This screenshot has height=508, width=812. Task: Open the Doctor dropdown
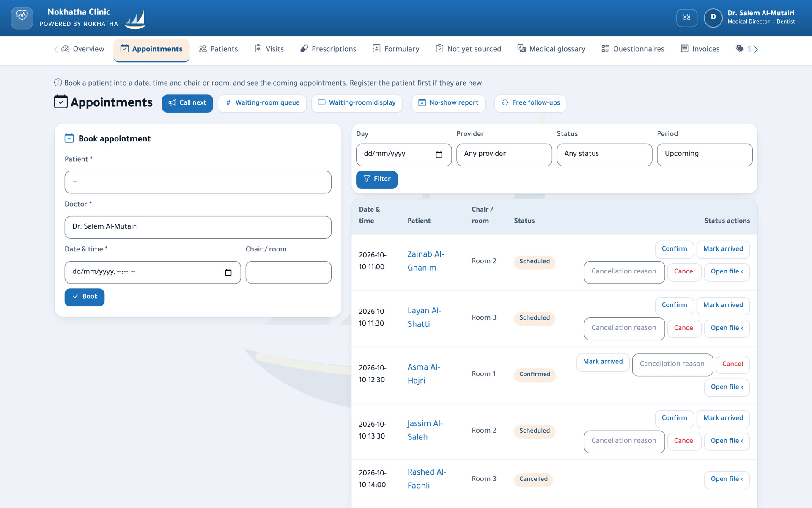pyautogui.click(x=198, y=227)
